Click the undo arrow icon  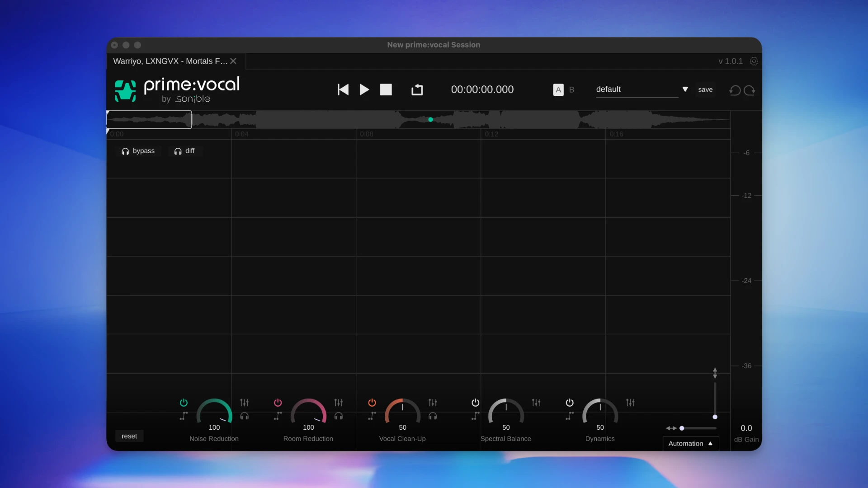coord(735,90)
